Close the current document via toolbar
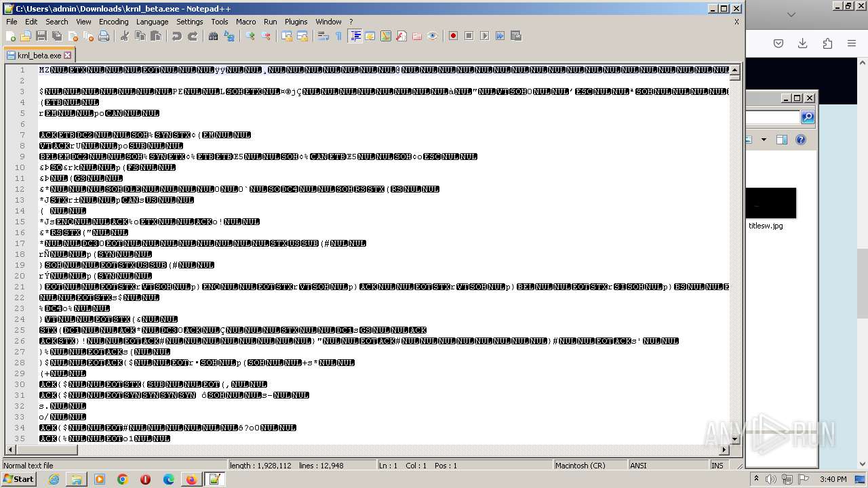The image size is (868, 488). point(73,36)
